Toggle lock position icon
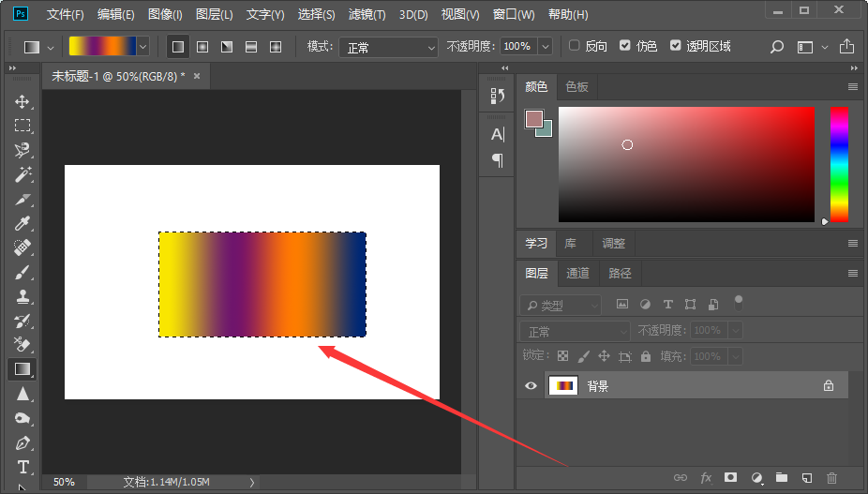868x494 pixels. (x=604, y=356)
